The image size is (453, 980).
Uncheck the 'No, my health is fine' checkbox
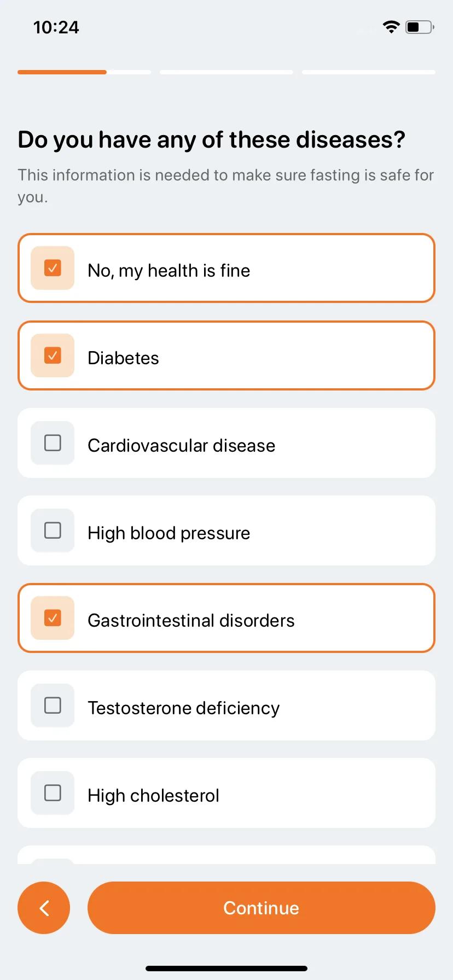click(x=53, y=268)
